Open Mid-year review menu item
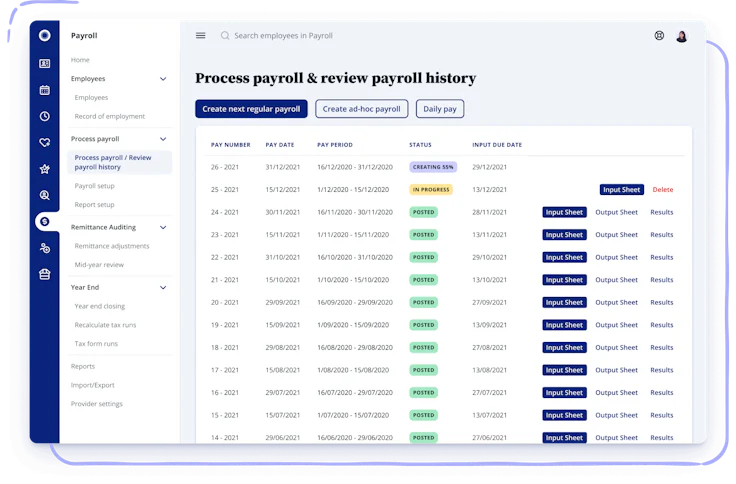 [99, 265]
